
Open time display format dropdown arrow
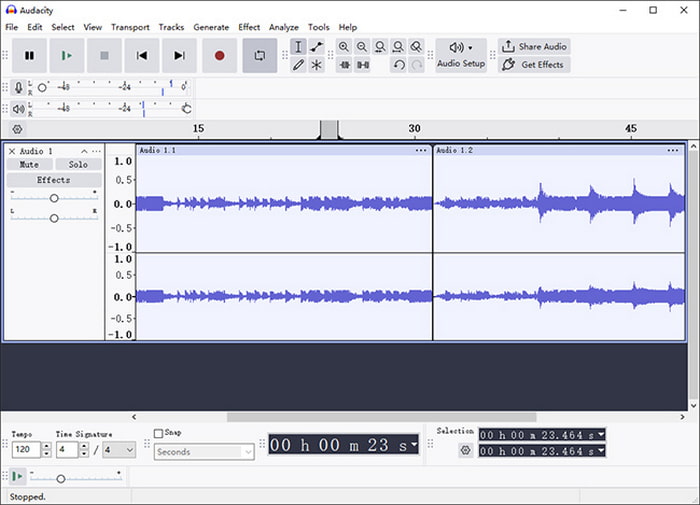click(x=415, y=444)
